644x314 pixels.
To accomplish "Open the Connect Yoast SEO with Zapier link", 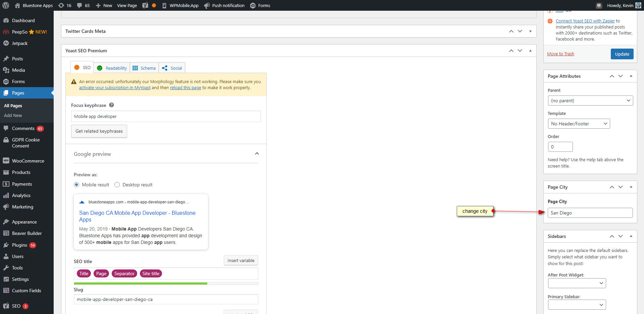I will coord(585,21).
